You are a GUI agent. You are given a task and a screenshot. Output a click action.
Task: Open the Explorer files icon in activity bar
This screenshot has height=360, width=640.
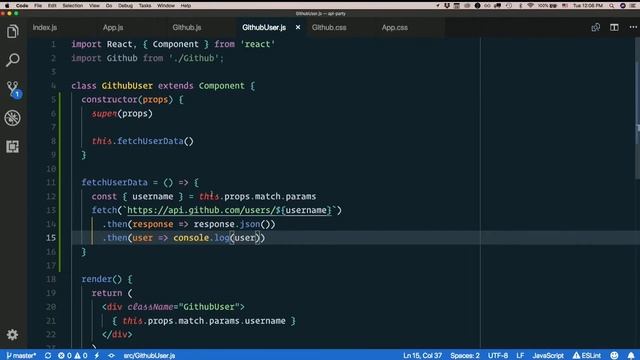coord(13,31)
